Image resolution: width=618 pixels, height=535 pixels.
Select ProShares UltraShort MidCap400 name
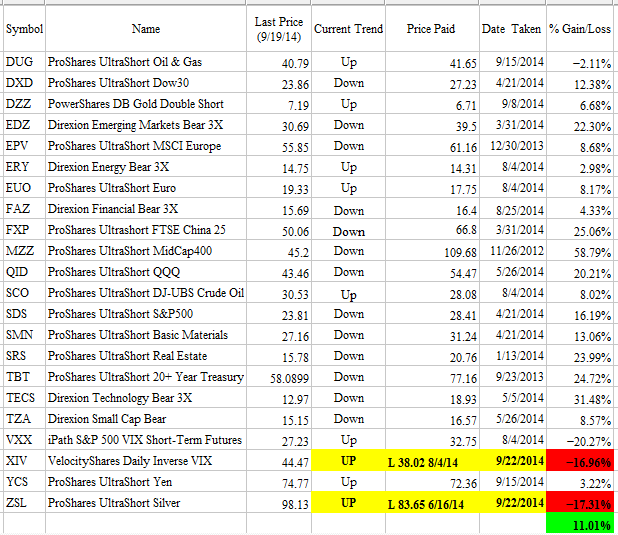[x=146, y=251]
